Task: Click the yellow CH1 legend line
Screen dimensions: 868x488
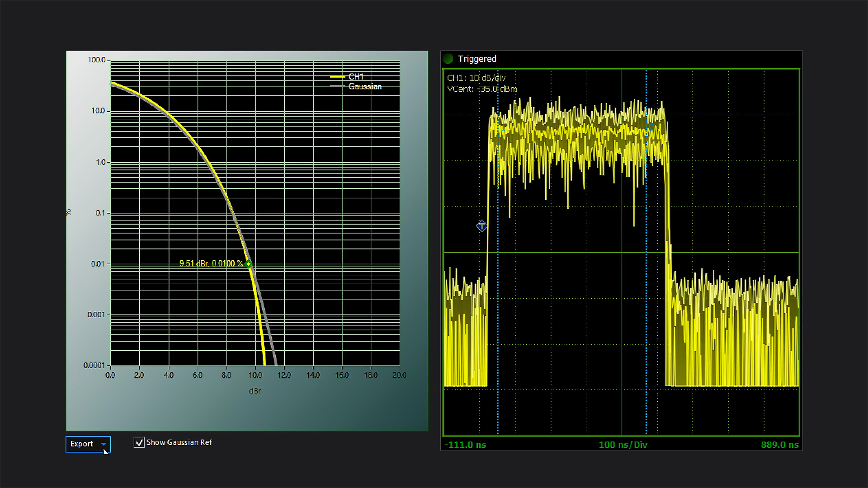Action: click(337, 77)
